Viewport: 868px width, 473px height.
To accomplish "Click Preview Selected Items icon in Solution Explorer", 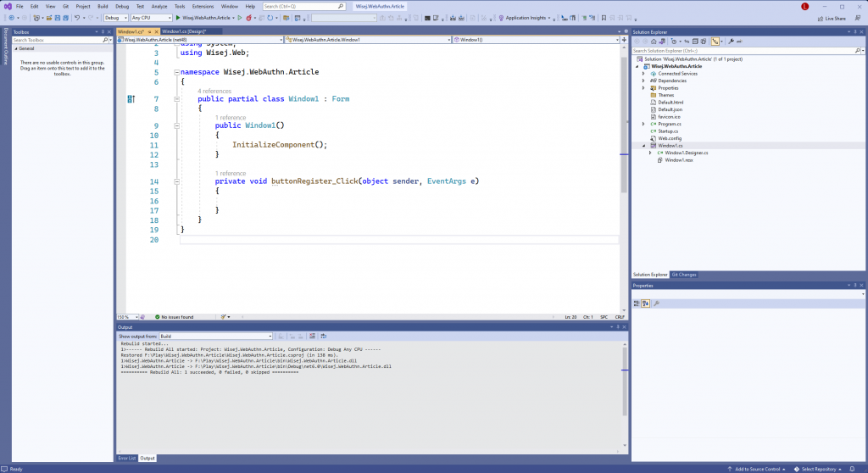I will coord(739,42).
